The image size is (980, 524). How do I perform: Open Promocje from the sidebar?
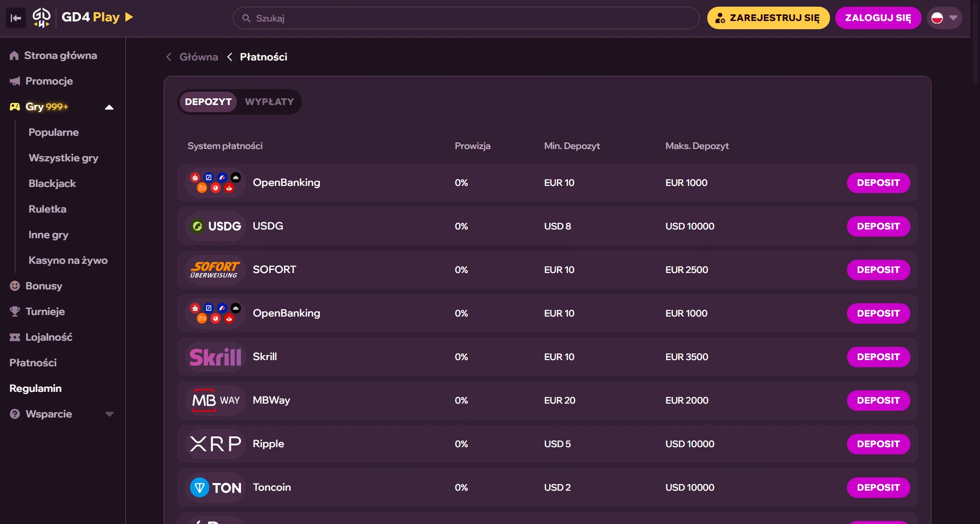click(49, 81)
